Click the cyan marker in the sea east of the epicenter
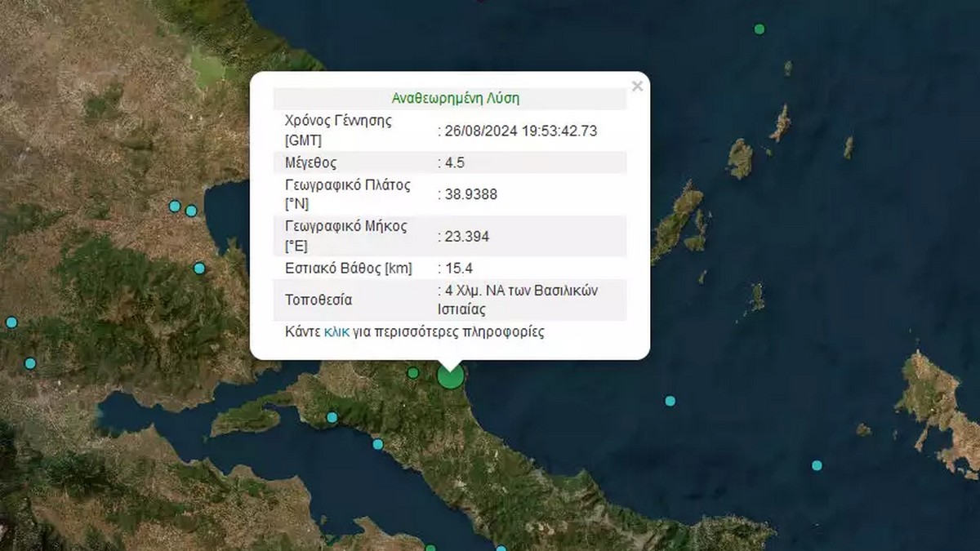980x551 pixels. 670,401
